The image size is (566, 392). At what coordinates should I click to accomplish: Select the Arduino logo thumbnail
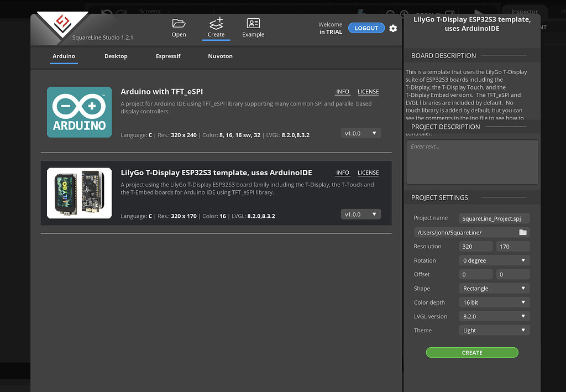[79, 112]
